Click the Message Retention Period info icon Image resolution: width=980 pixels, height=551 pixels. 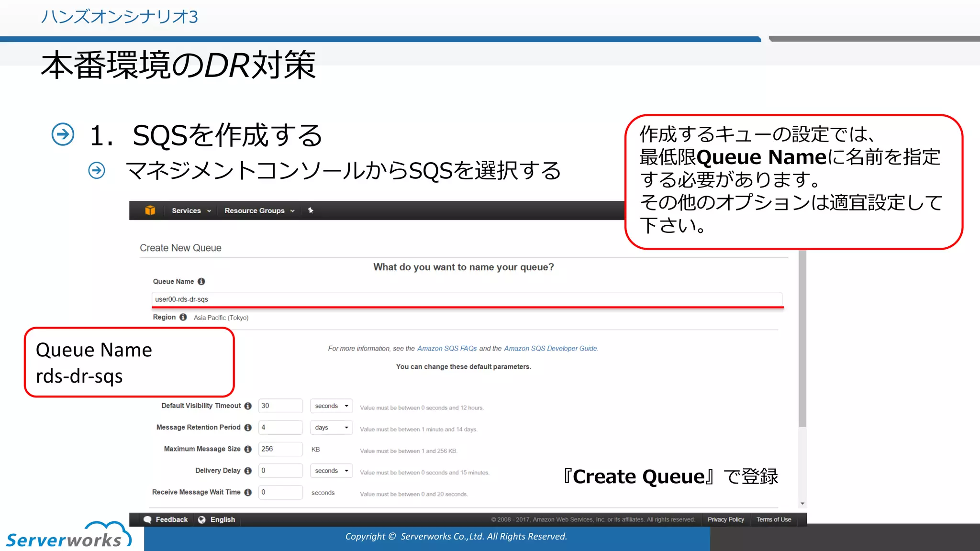click(x=248, y=428)
